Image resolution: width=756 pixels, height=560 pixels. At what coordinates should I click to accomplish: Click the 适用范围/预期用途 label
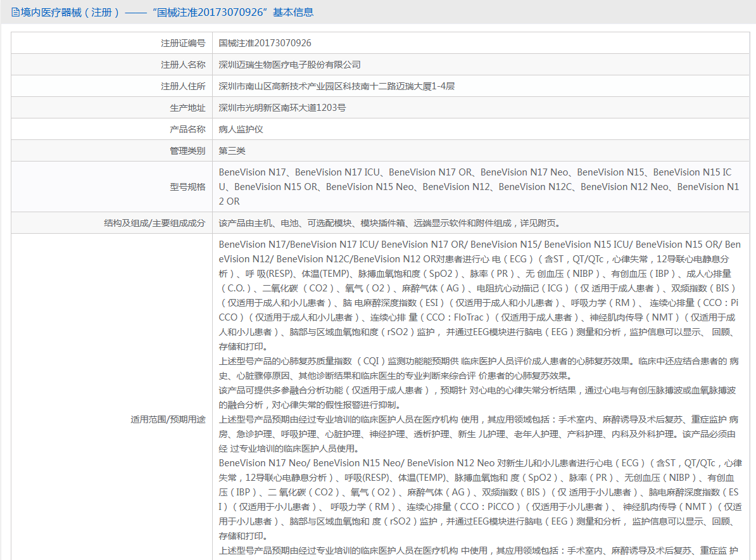coord(168,419)
